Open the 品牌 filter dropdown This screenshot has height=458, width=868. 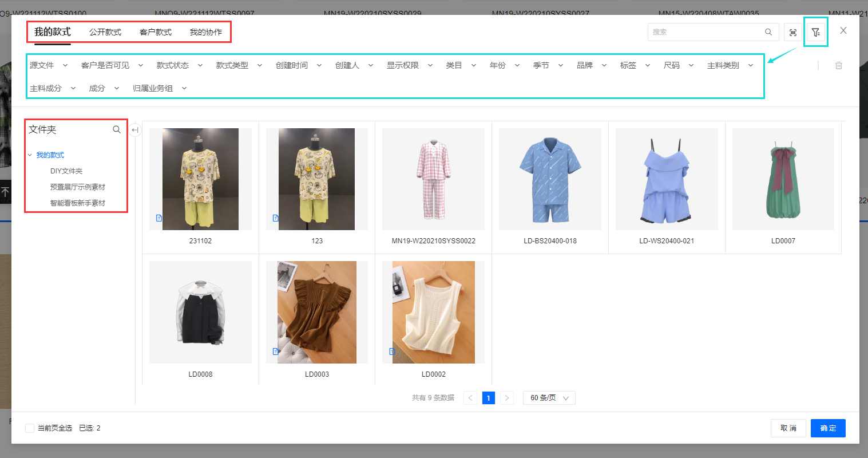pyautogui.click(x=591, y=66)
